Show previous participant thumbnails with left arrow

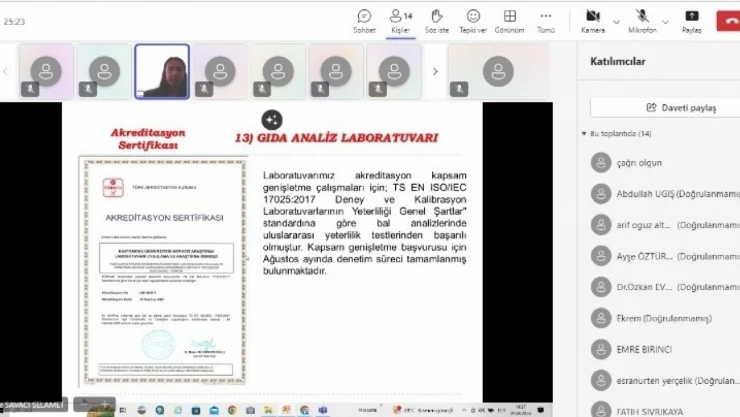(x=6, y=72)
